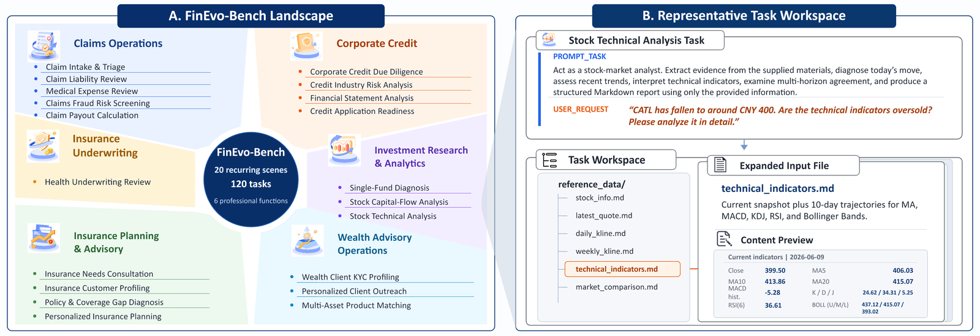Click Single-Fund Diagnosis

pos(390,188)
